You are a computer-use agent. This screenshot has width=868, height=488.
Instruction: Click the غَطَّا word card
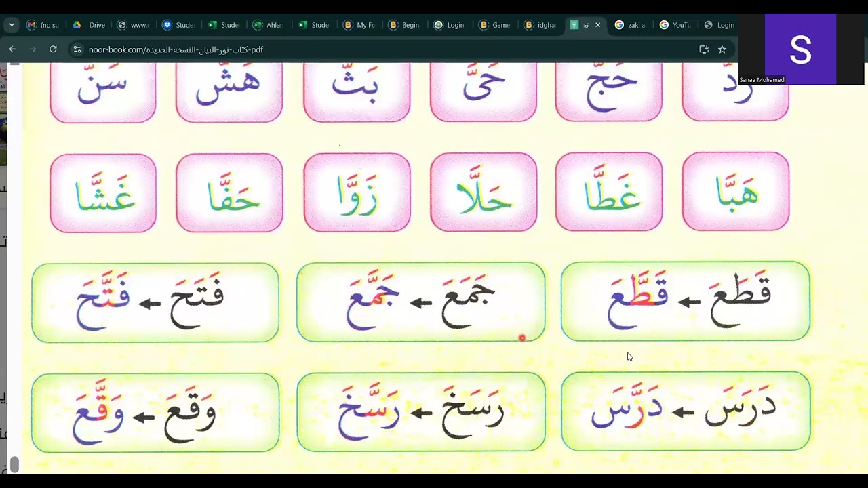click(x=609, y=192)
